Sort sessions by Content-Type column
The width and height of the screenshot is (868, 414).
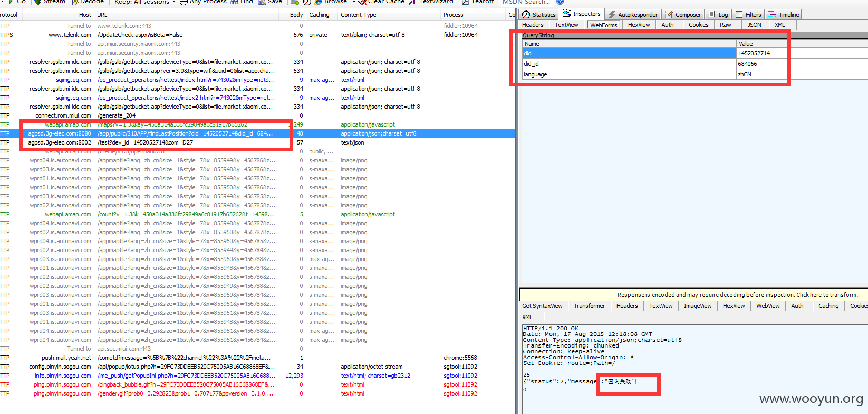[x=389, y=15]
